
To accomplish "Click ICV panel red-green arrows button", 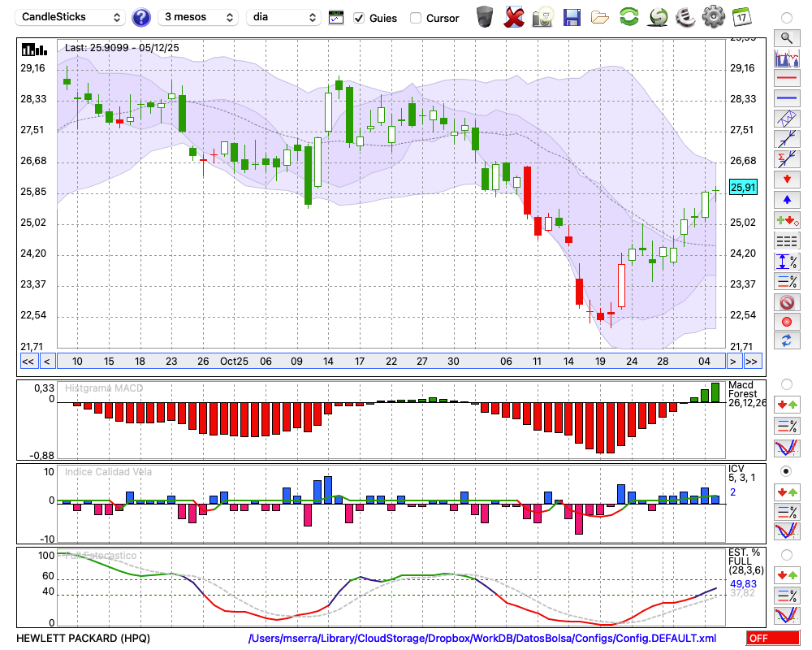I will pos(787,492).
